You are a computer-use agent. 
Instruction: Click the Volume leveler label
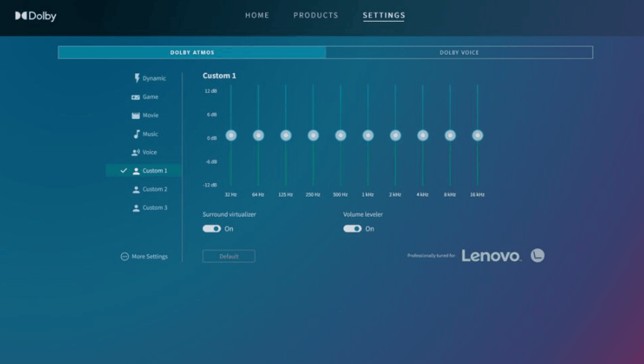363,215
